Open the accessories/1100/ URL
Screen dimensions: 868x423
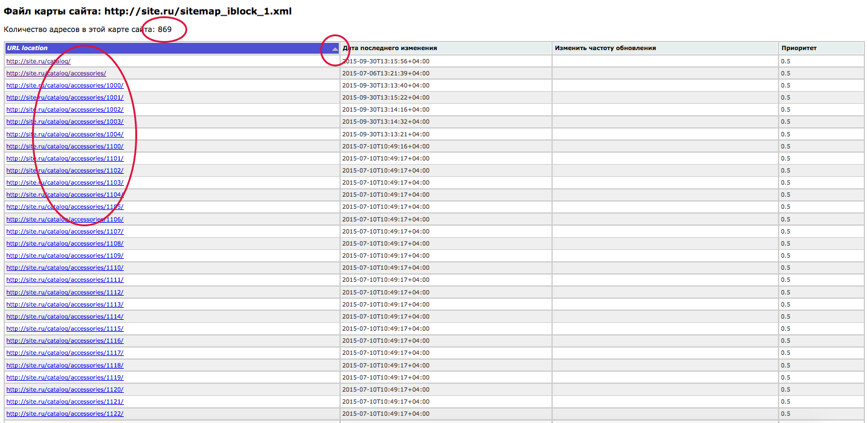[x=65, y=146]
